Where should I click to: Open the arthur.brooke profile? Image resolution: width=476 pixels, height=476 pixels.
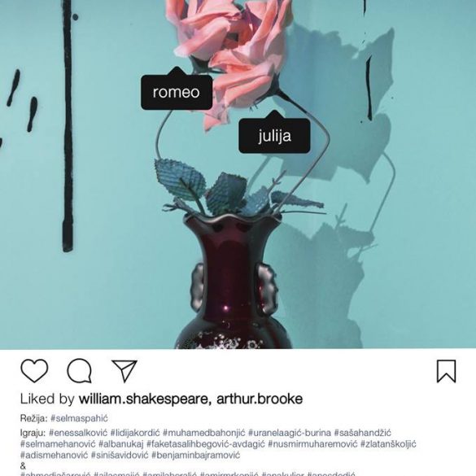(260, 399)
